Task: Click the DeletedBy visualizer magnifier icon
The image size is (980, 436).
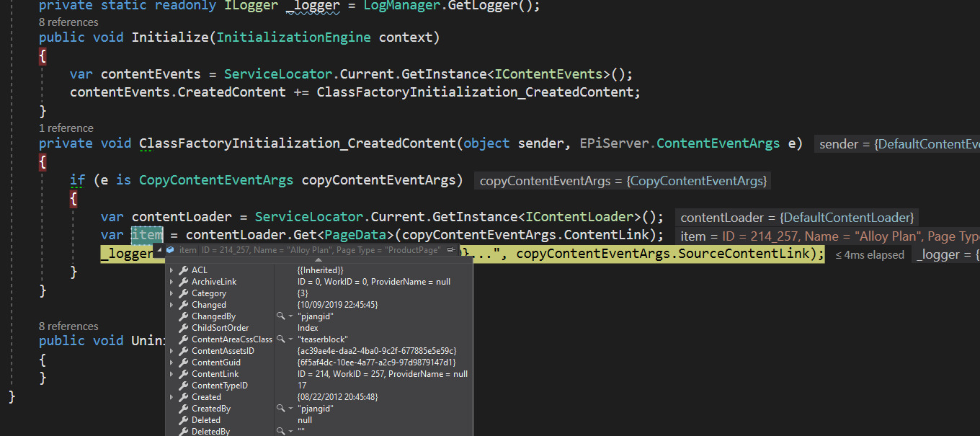Action: (x=281, y=432)
